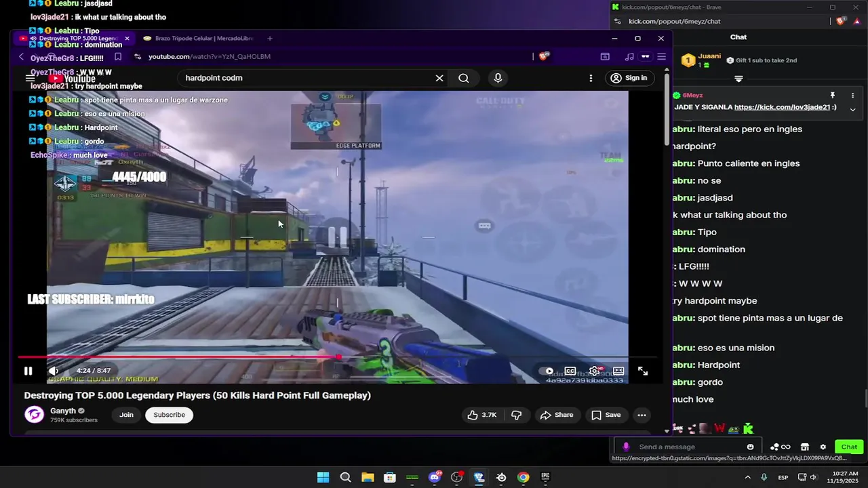Mute the YouTube video volume

point(54,371)
